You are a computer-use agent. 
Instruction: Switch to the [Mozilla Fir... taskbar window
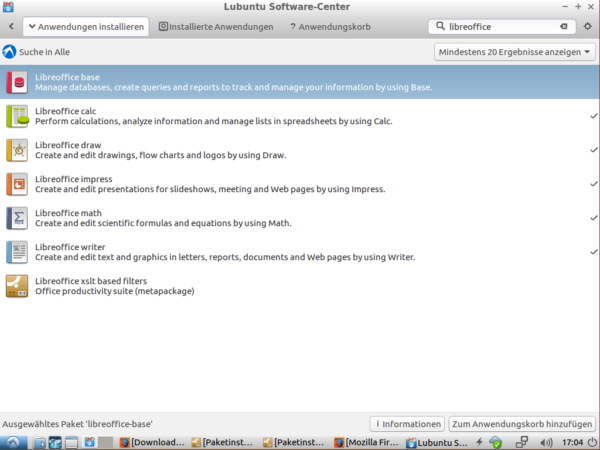367,442
